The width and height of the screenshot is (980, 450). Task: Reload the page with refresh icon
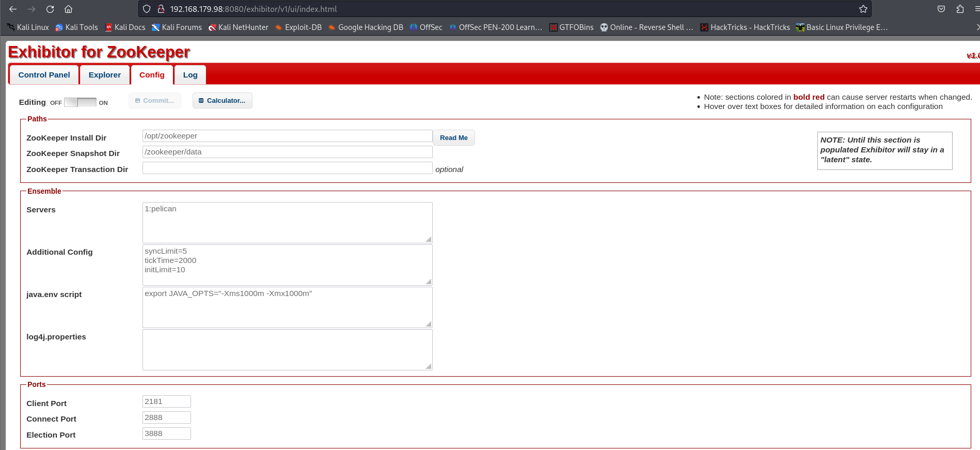50,9
